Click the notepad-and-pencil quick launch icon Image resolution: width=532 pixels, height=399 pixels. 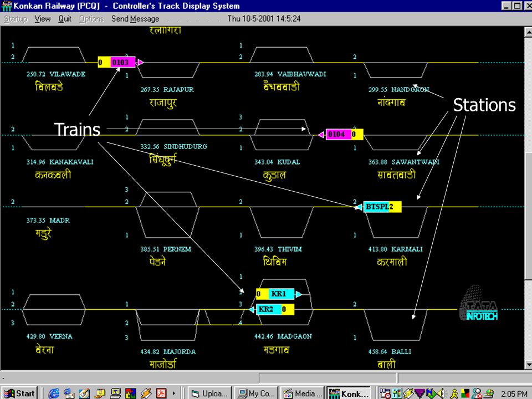click(84, 393)
